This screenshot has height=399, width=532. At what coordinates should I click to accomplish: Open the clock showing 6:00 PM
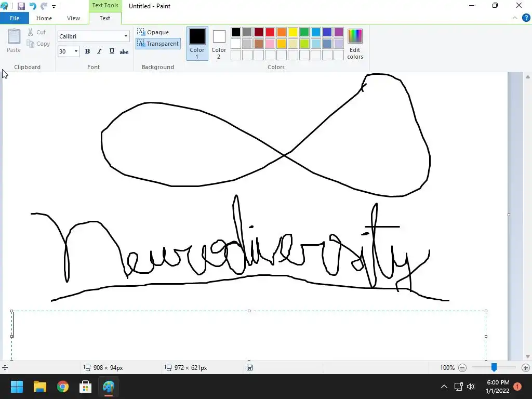click(x=498, y=387)
